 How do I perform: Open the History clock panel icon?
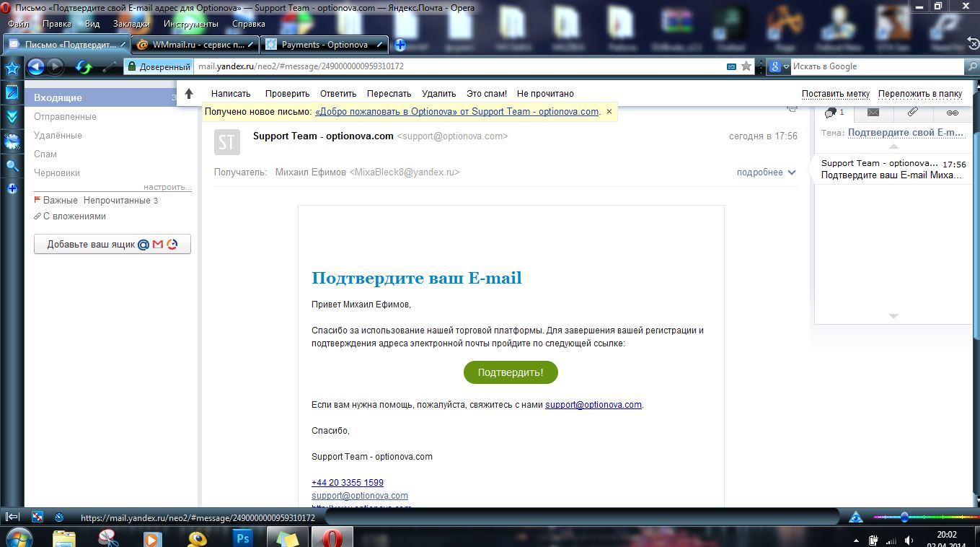pos(12,141)
